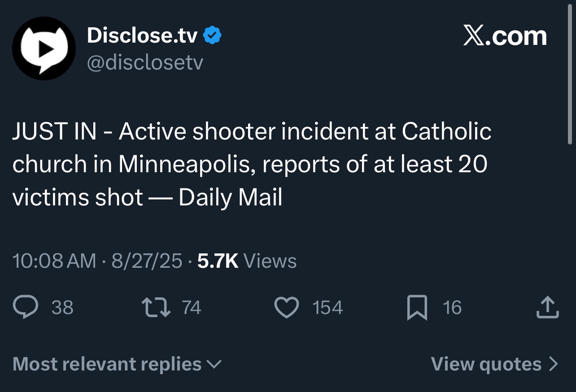
Task: Click the X.com logo
Action: [505, 36]
